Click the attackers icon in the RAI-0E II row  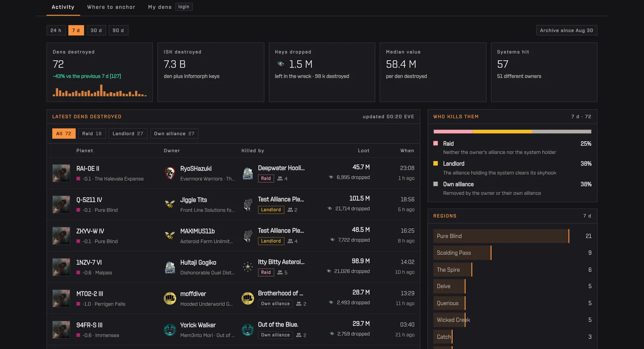(x=280, y=178)
